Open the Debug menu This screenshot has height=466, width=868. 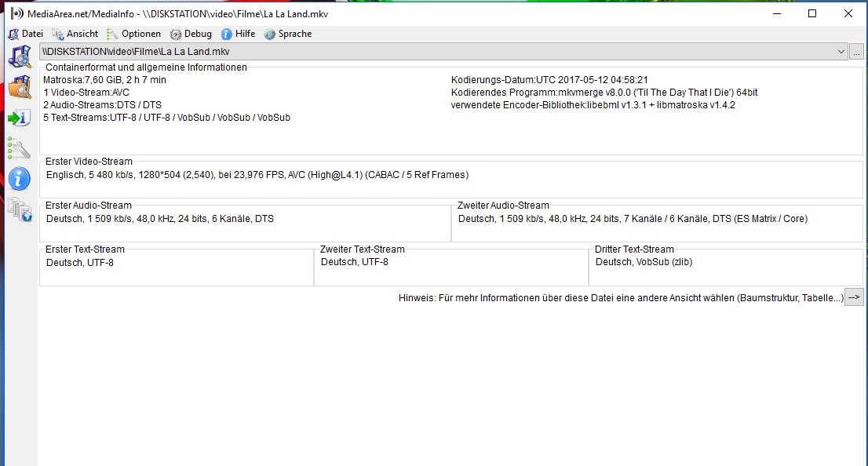pyautogui.click(x=191, y=34)
